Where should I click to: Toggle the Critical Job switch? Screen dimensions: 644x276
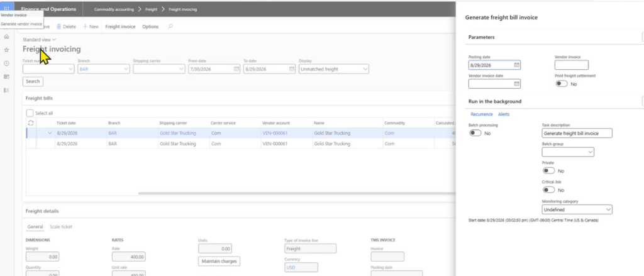tap(548, 190)
